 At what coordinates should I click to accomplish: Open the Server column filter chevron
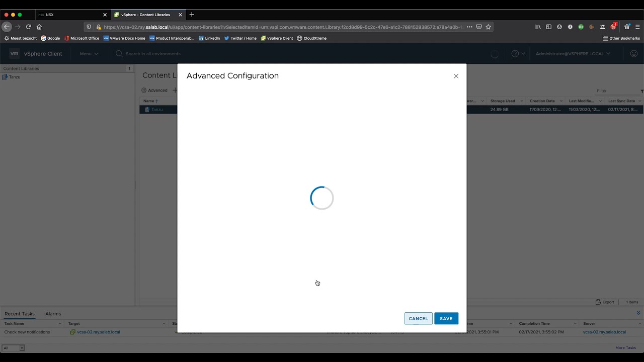639,324
